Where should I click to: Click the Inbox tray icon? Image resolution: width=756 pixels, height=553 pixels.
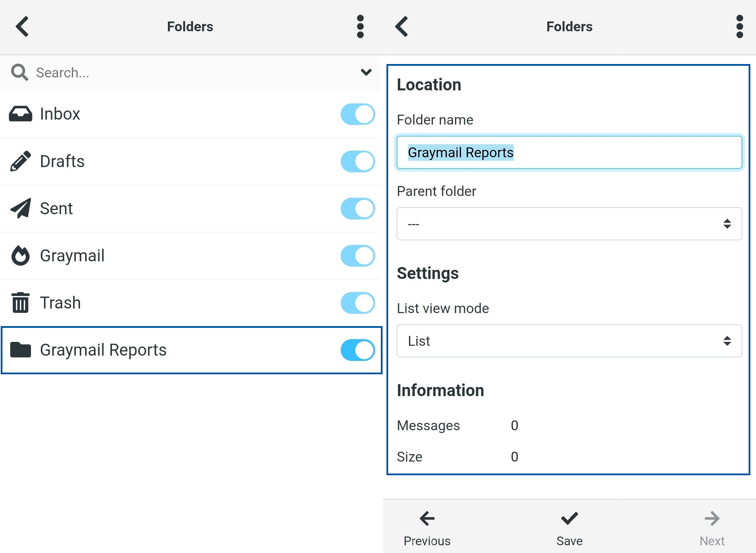pos(20,114)
